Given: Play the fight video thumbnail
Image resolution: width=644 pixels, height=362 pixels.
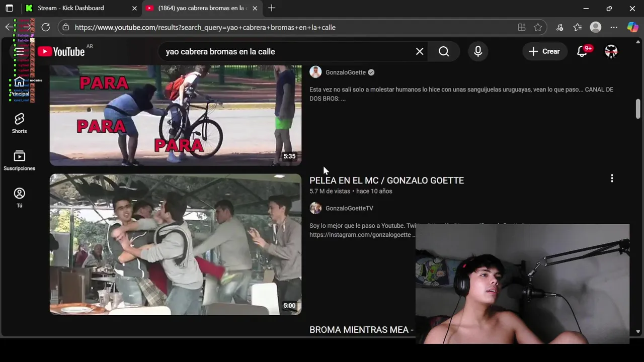Looking at the screenshot, I should coord(176,244).
